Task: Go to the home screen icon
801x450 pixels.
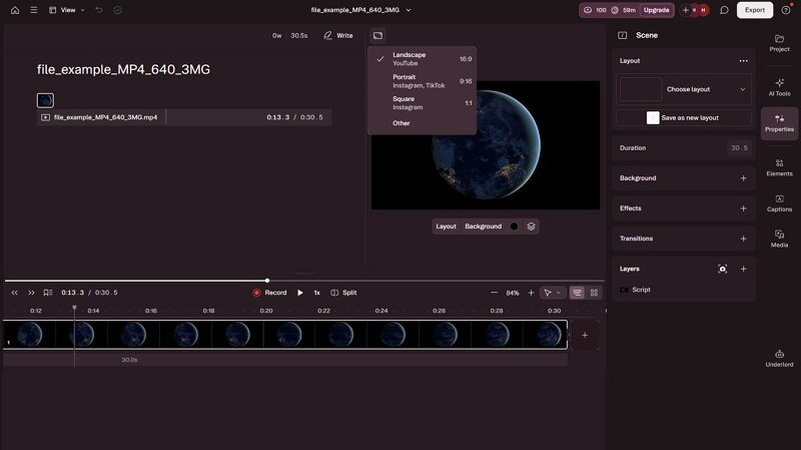Action: [x=15, y=10]
